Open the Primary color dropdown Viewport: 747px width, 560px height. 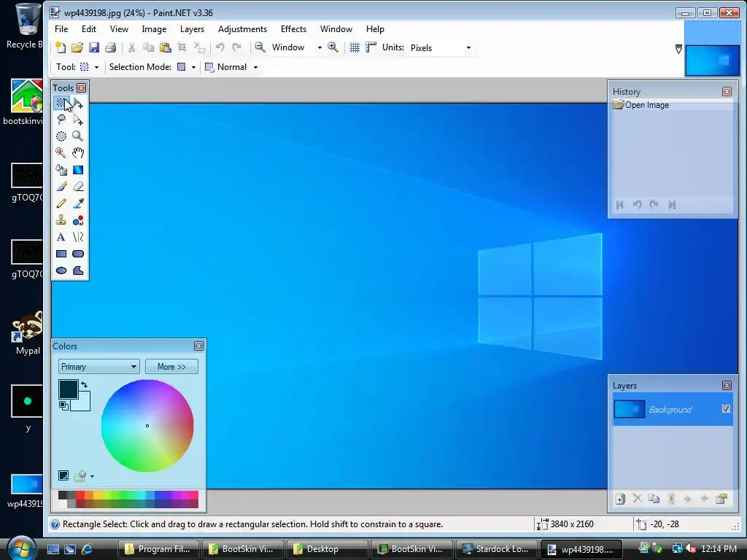click(98, 367)
